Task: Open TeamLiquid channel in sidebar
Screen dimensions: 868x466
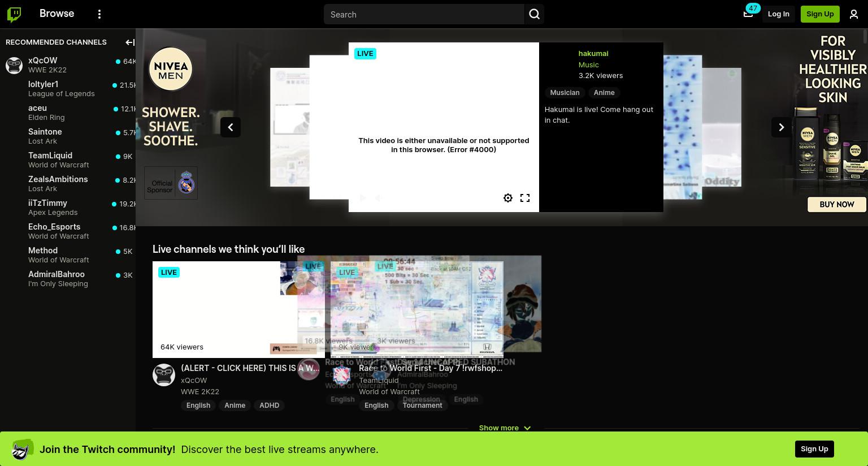Action: pos(68,160)
